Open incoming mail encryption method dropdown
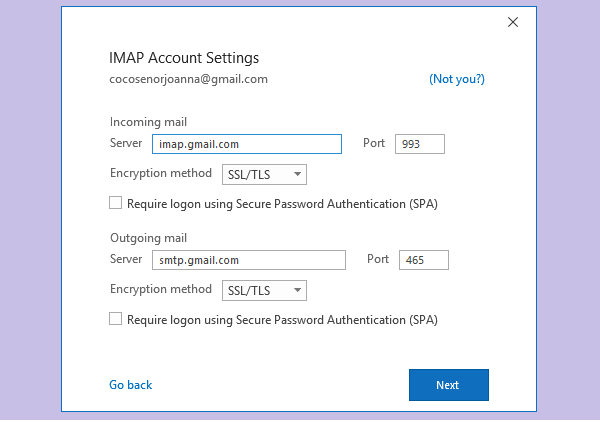The image size is (600, 423). pyautogui.click(x=264, y=175)
